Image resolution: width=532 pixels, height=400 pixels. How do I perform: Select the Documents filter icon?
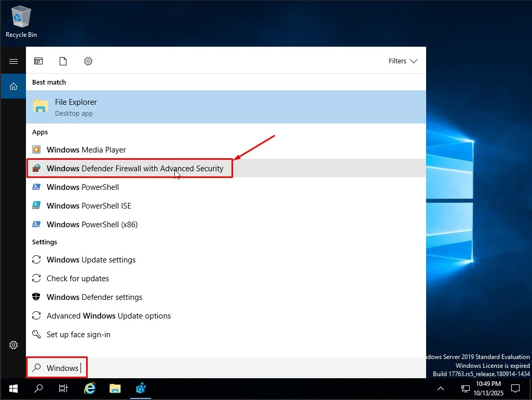point(63,61)
